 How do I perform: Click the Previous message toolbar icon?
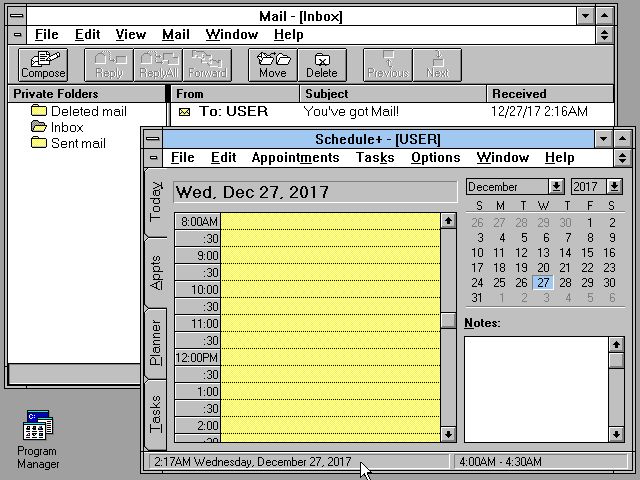pos(388,65)
